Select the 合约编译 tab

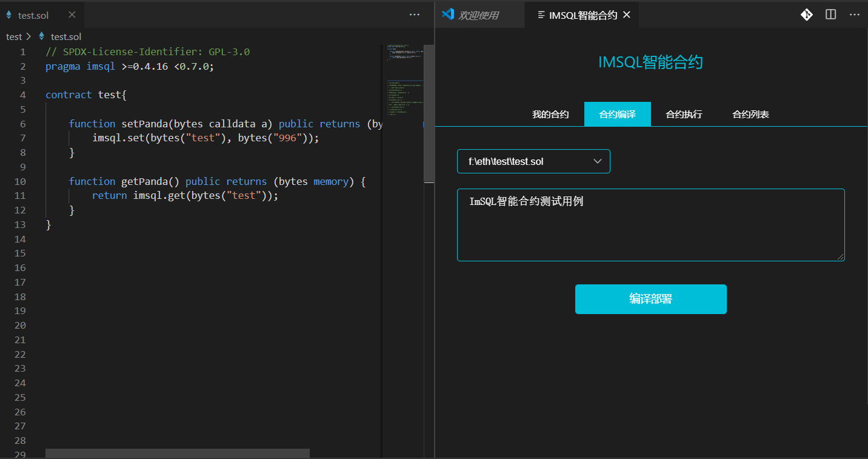pyautogui.click(x=617, y=114)
